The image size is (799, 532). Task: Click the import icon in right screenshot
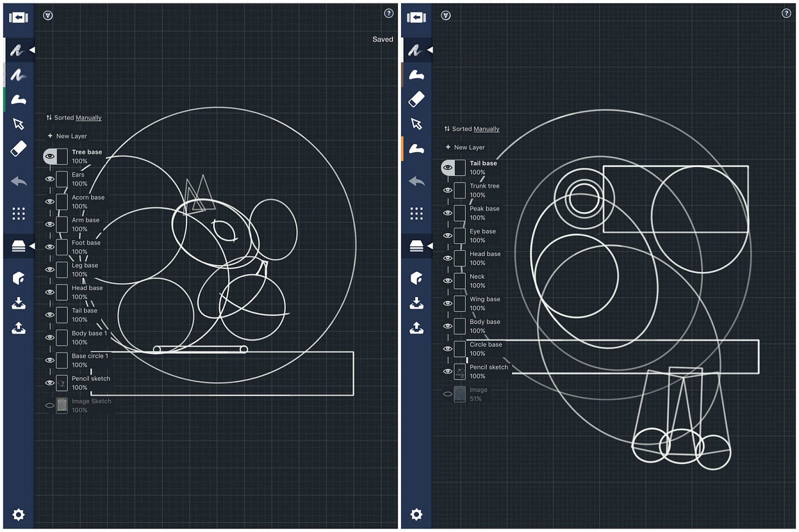click(x=417, y=303)
